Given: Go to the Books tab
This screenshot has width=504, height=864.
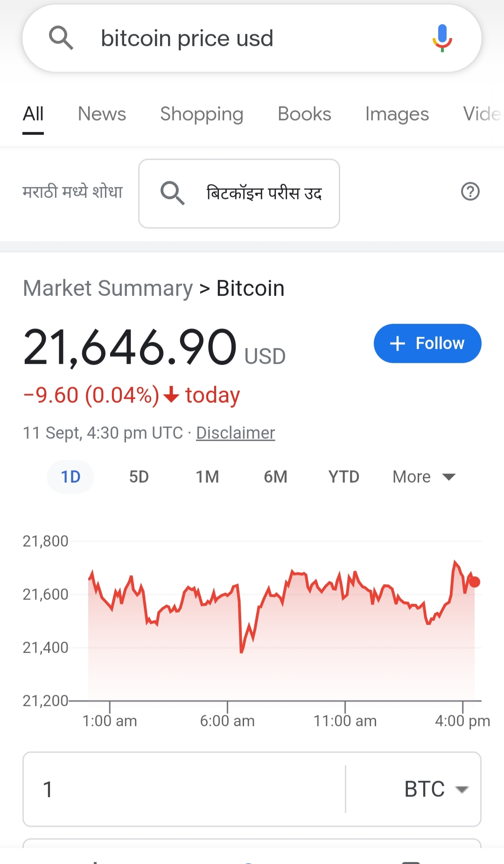Looking at the screenshot, I should point(304,114).
